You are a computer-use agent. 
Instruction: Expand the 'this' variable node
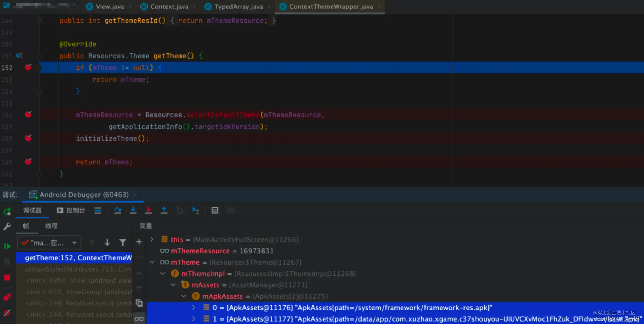coord(152,239)
